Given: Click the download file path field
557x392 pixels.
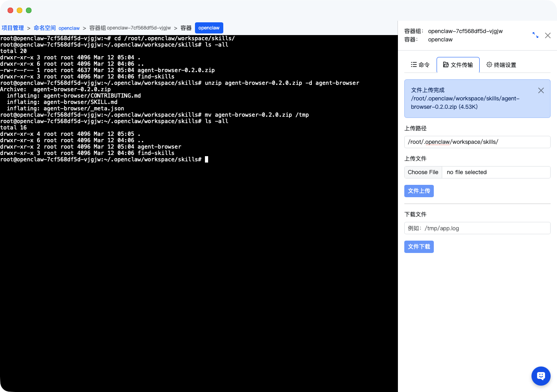Looking at the screenshot, I should click(x=477, y=228).
